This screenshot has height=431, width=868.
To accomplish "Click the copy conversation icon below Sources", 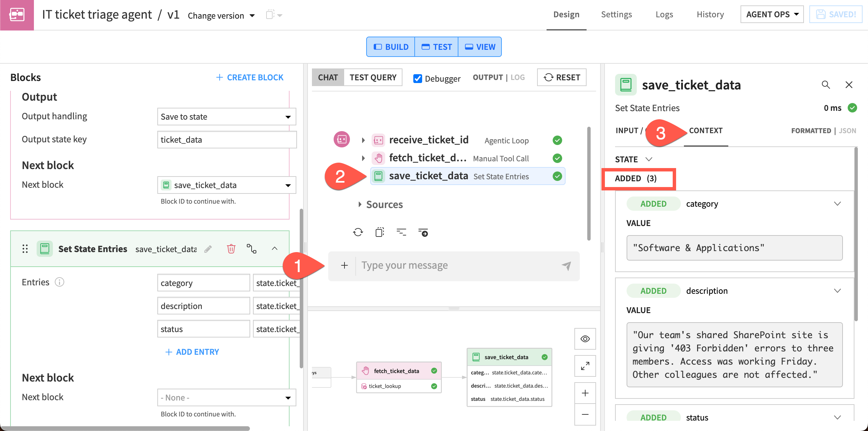I will (380, 232).
